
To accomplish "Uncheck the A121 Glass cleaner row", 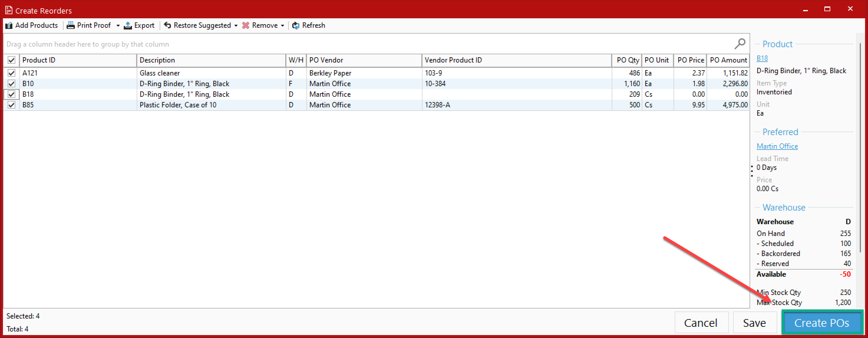I will [x=11, y=73].
